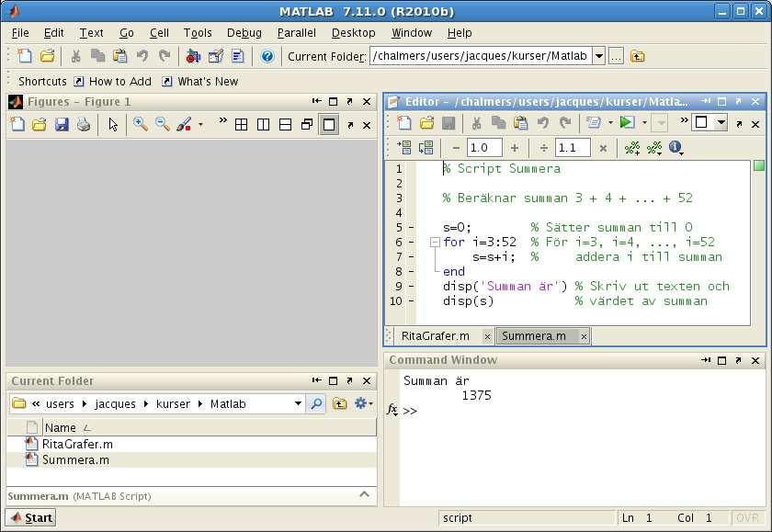The width and height of the screenshot is (772, 532).
Task: Redo using the main toolbar arrow
Action: pyautogui.click(x=165, y=56)
